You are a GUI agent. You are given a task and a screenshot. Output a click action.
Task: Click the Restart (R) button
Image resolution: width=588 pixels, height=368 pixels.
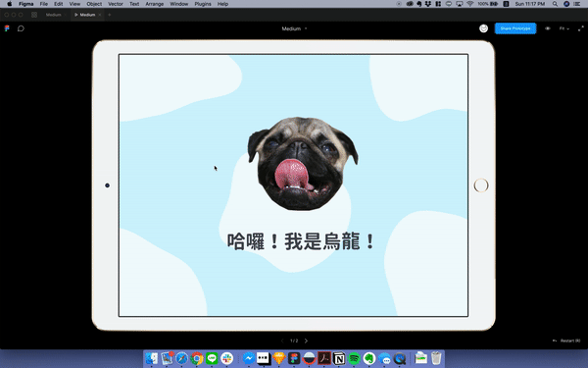566,341
